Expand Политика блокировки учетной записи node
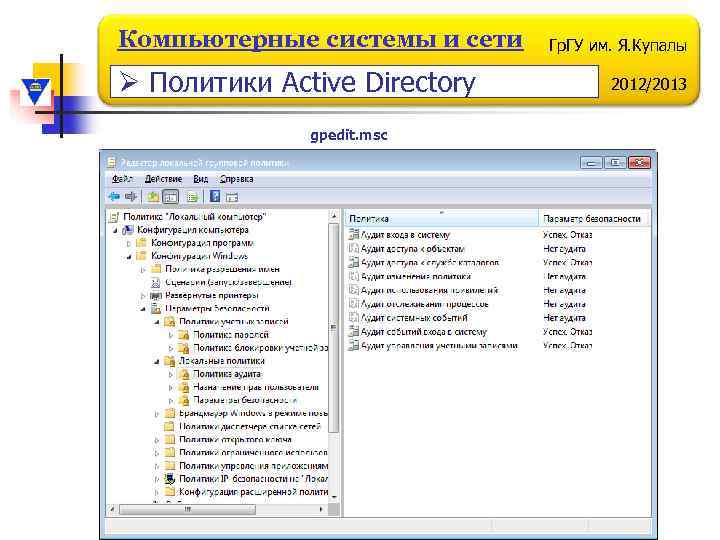The height and width of the screenshot is (540, 720). 170,348
